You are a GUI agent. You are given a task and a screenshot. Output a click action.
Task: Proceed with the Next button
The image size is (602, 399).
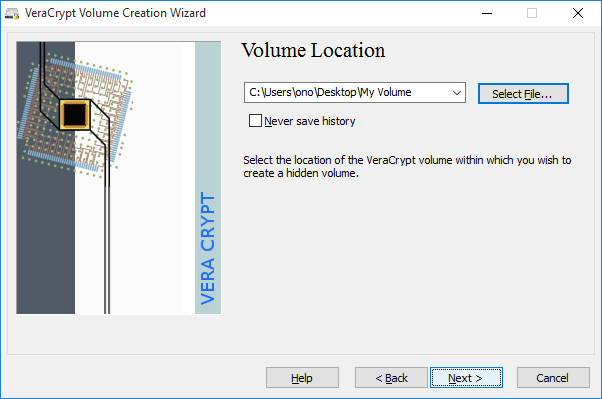466,378
